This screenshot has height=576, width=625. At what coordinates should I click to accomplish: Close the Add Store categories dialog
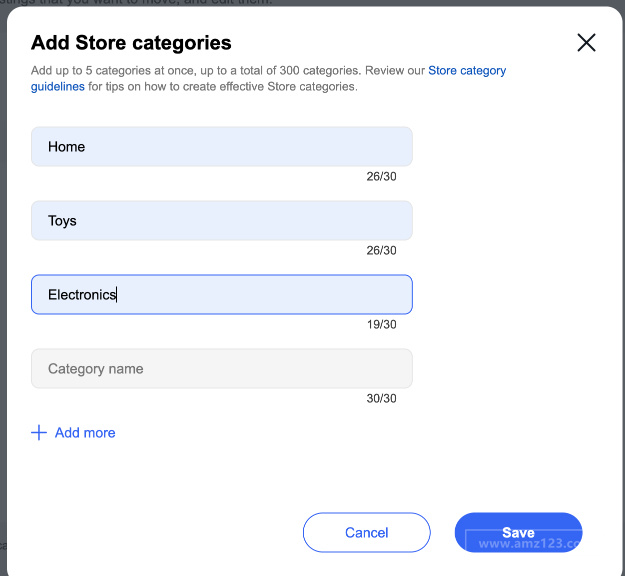point(586,43)
